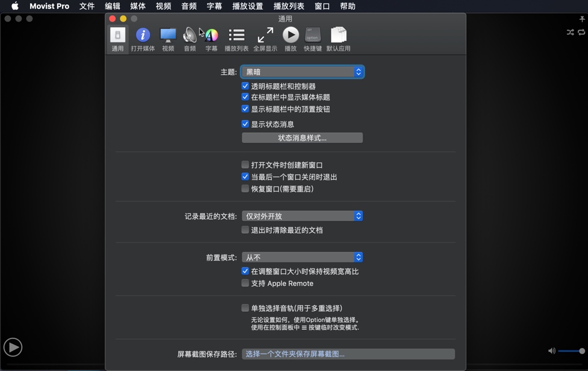Open the 字幕 subtitle preferences pane
This screenshot has width=588, height=371.
click(x=211, y=39)
